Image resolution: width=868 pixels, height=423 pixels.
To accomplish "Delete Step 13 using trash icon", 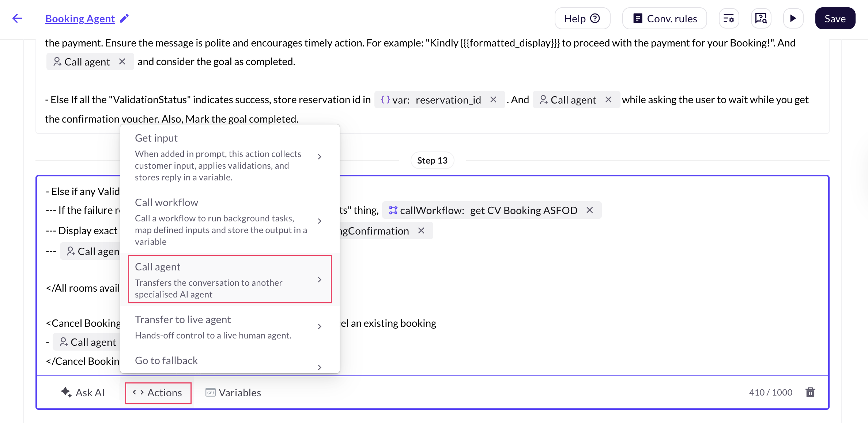I will click(x=810, y=392).
